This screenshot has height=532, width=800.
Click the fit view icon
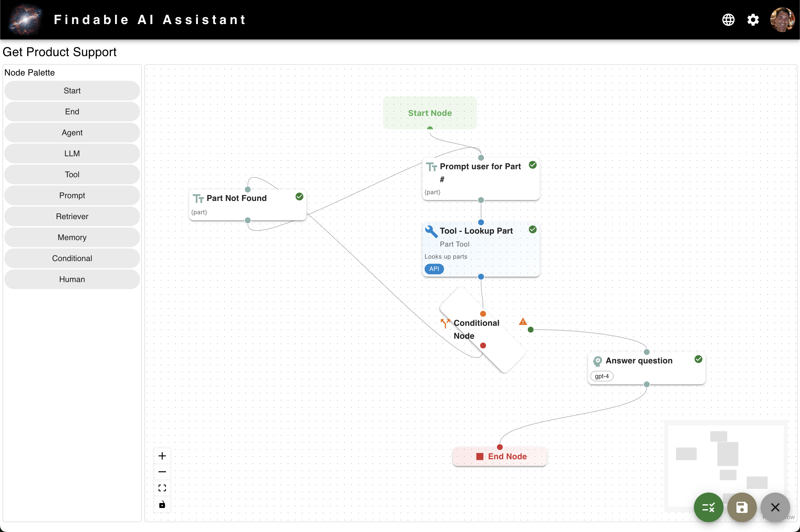click(162, 488)
